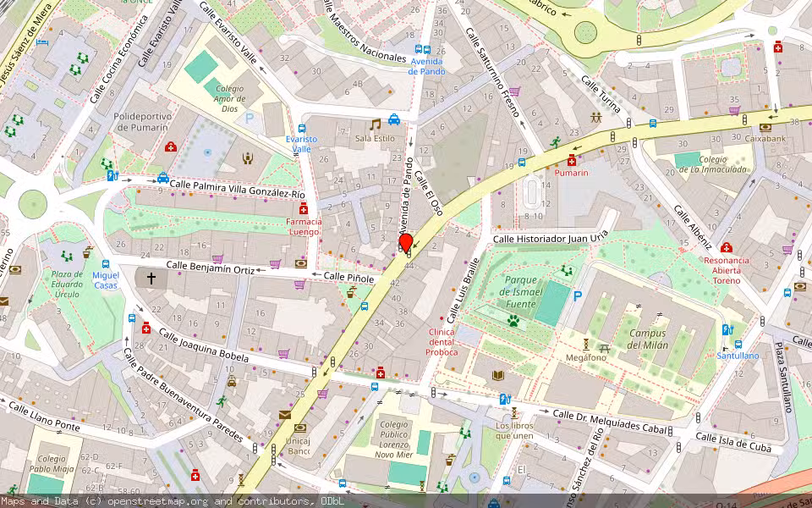Image resolution: width=812 pixels, height=508 pixels.
Task: Click the Unicaja Banco bank icon
Action: 299,428
